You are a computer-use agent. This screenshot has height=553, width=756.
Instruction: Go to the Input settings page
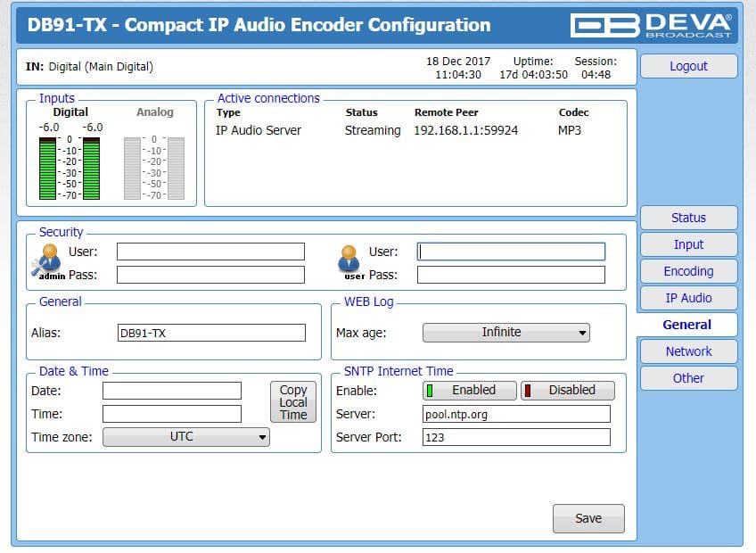[x=688, y=244]
